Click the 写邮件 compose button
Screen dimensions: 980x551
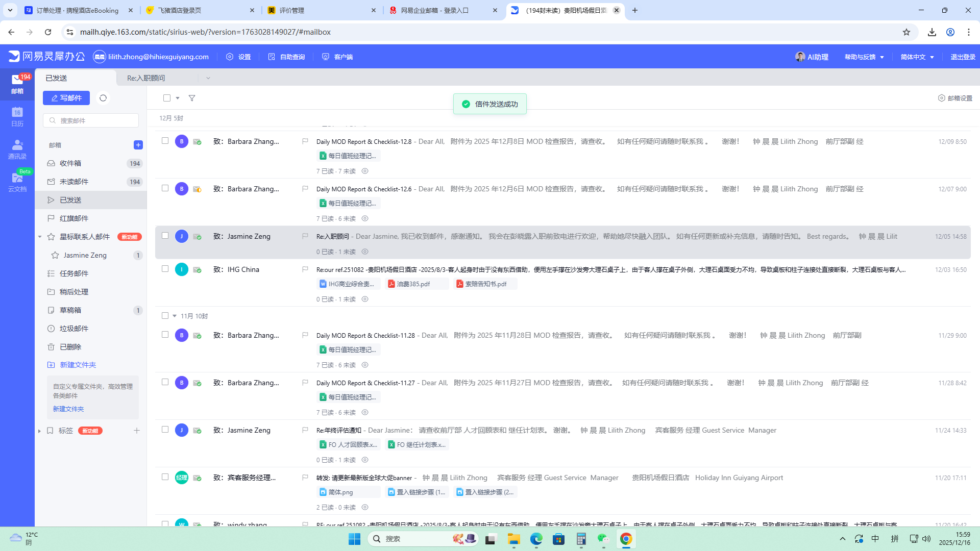coord(66,98)
